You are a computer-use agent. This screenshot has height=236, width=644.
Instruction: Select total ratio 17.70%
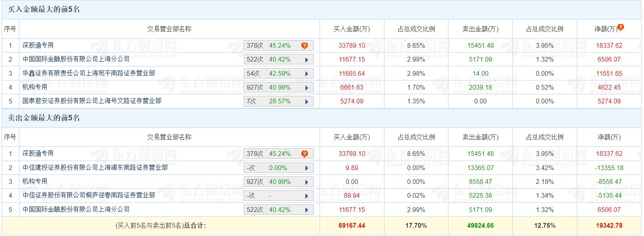(x=416, y=226)
